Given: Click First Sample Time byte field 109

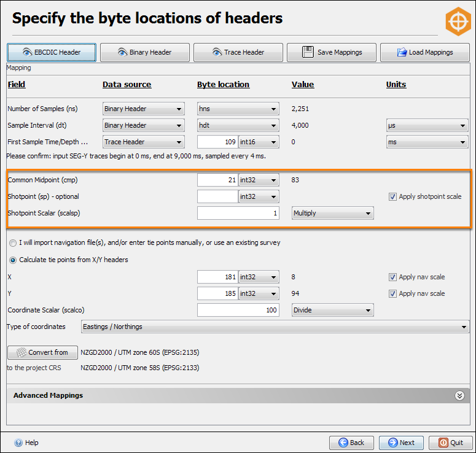Looking at the screenshot, I should tap(217, 142).
